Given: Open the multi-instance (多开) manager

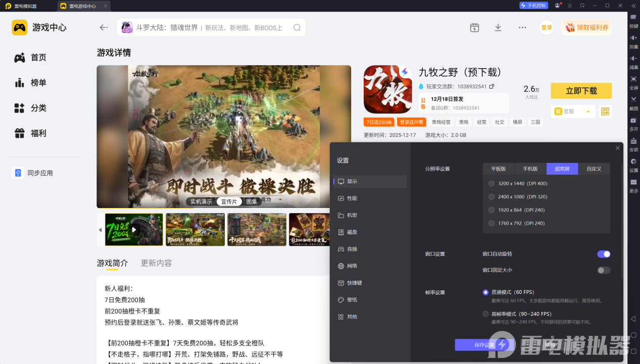Looking at the screenshot, I should click(x=633, y=120).
